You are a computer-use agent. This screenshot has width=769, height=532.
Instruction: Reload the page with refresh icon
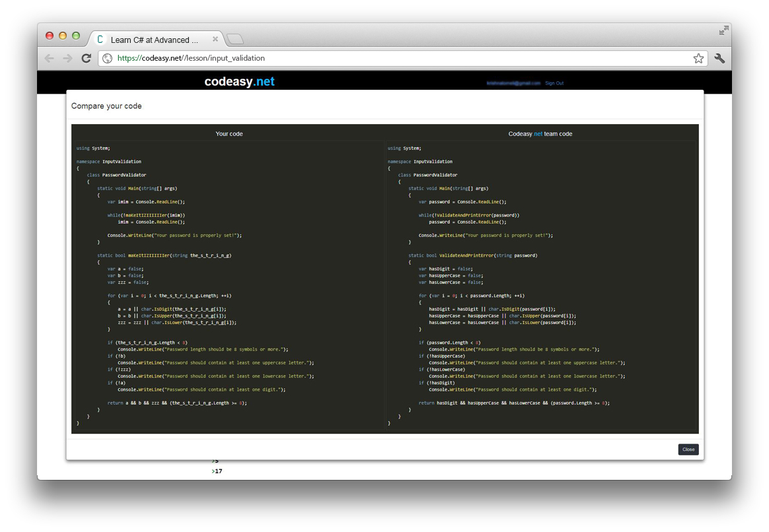tap(87, 58)
